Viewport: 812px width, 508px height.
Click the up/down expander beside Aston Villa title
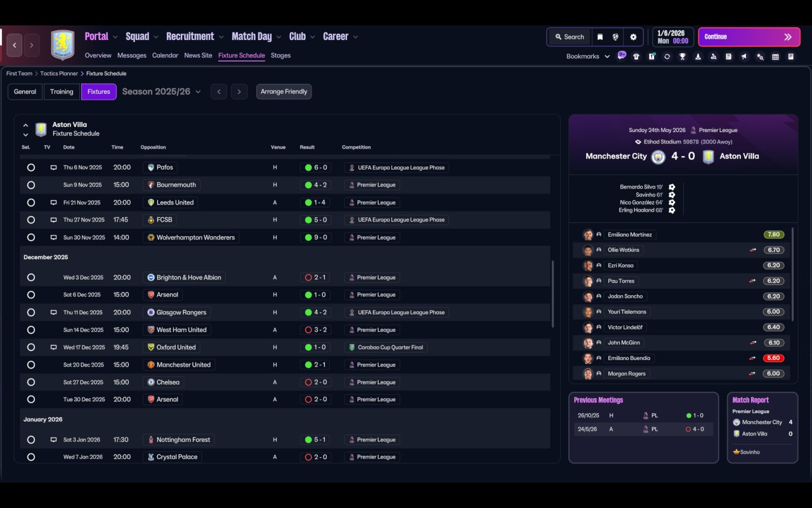pyautogui.click(x=25, y=130)
